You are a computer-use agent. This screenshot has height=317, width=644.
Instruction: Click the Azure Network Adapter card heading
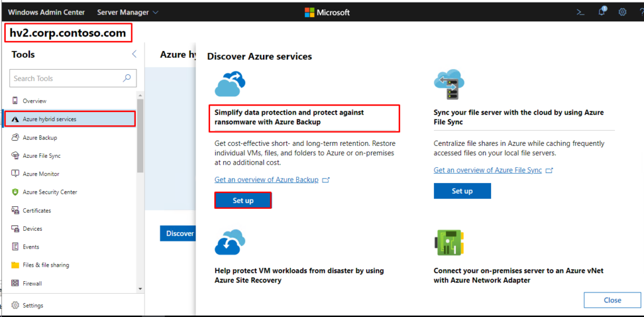[x=518, y=275]
